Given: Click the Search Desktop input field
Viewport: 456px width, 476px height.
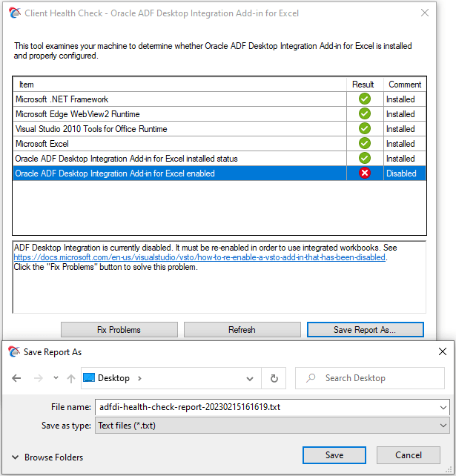Looking at the screenshot, I should [x=370, y=378].
